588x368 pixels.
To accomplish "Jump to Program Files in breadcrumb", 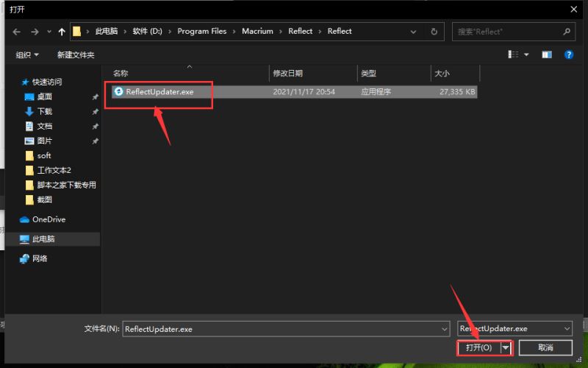I will (x=201, y=31).
